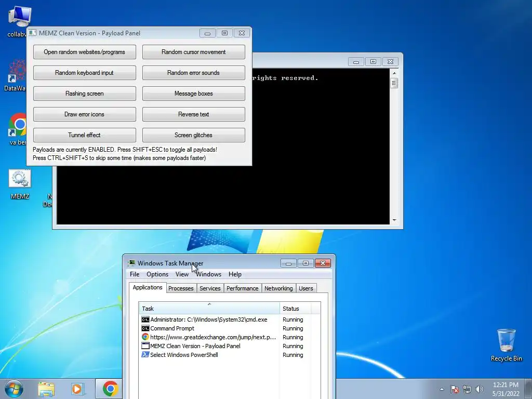Click the Task Manager title bar icon
The height and width of the screenshot is (399, 532).
point(131,263)
